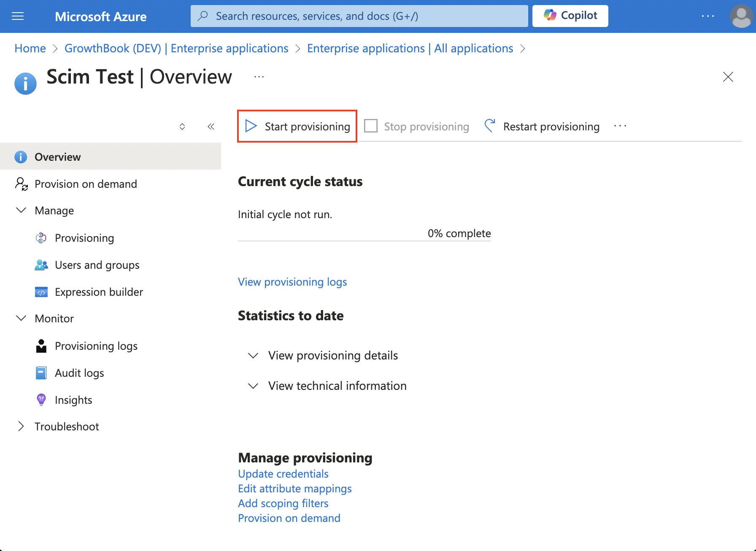Click Start provisioning

(297, 127)
